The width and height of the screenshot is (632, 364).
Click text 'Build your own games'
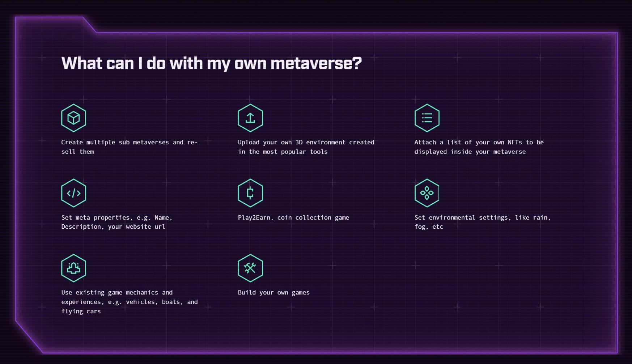[x=273, y=292]
